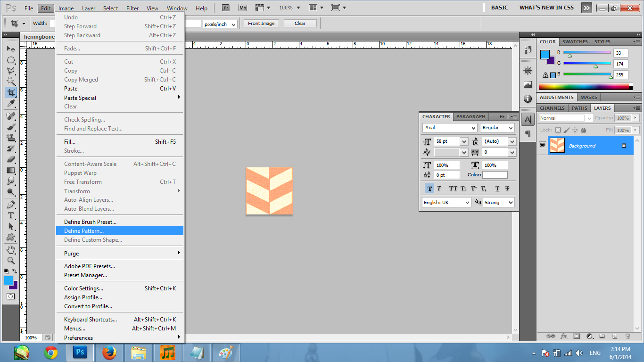Toggle Small Caps in Character panel

[x=463, y=189]
